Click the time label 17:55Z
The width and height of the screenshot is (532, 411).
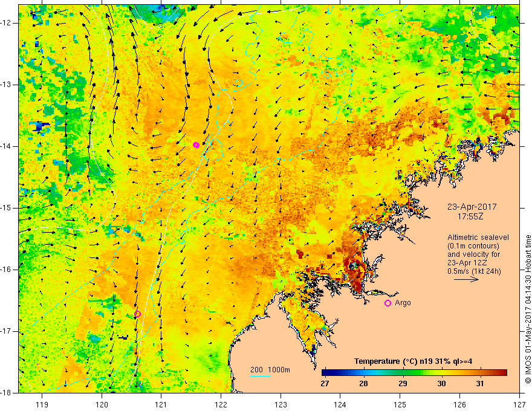coord(470,216)
